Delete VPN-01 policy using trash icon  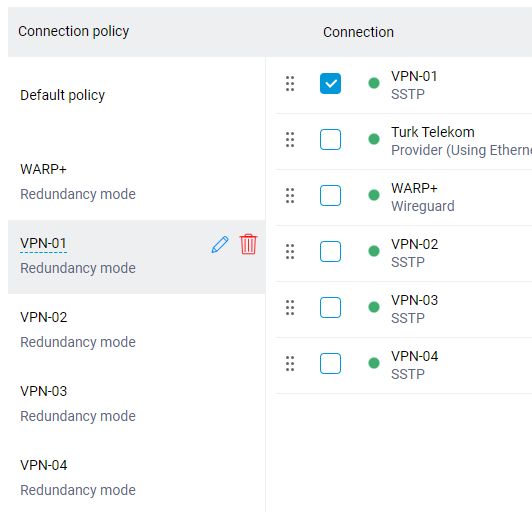(248, 244)
